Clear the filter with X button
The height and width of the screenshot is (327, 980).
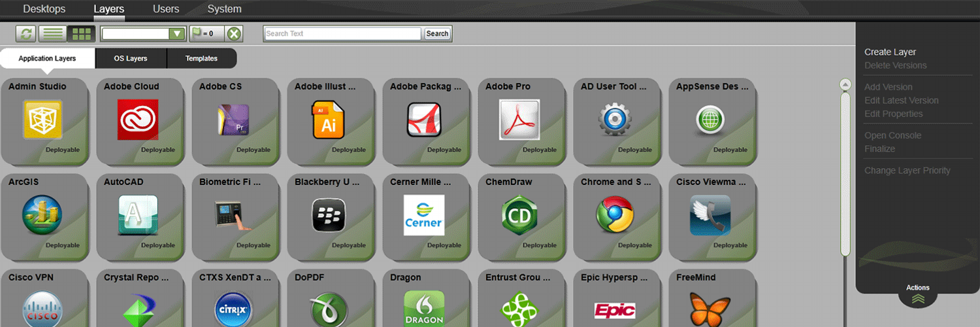click(235, 34)
